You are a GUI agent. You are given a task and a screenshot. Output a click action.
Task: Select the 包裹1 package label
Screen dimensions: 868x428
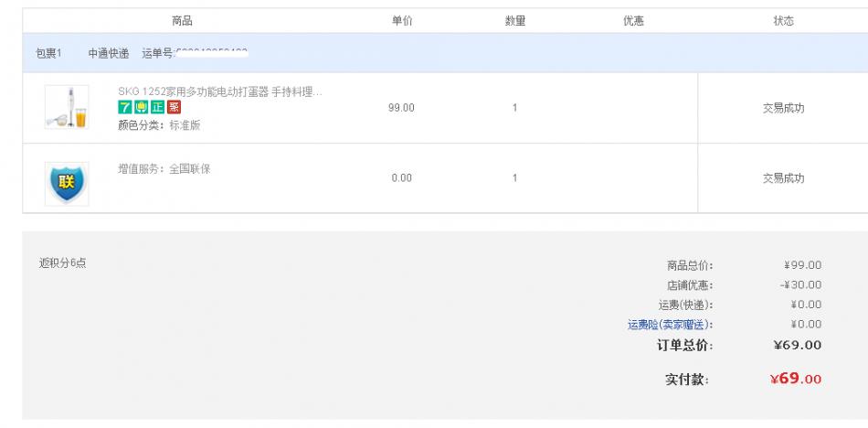click(48, 53)
